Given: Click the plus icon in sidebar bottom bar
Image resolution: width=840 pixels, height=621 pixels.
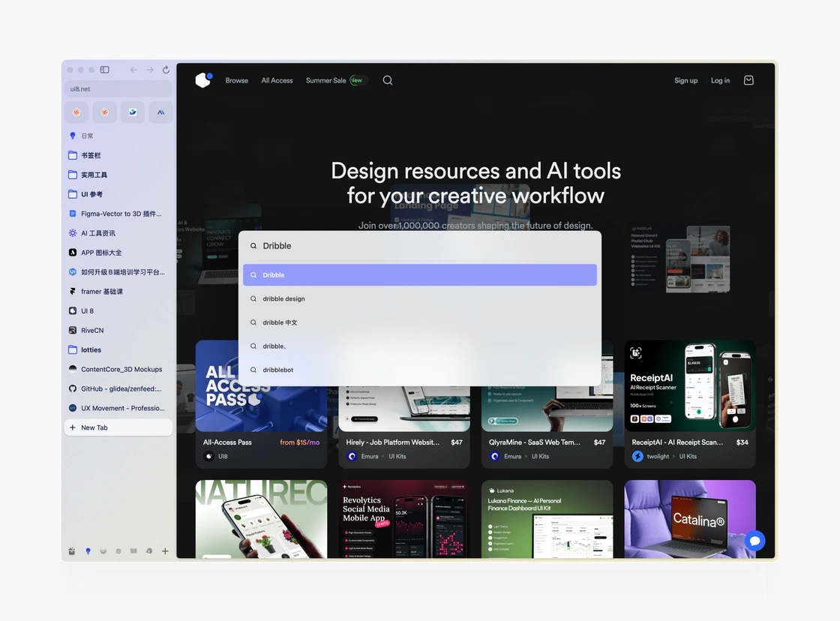Looking at the screenshot, I should (165, 550).
